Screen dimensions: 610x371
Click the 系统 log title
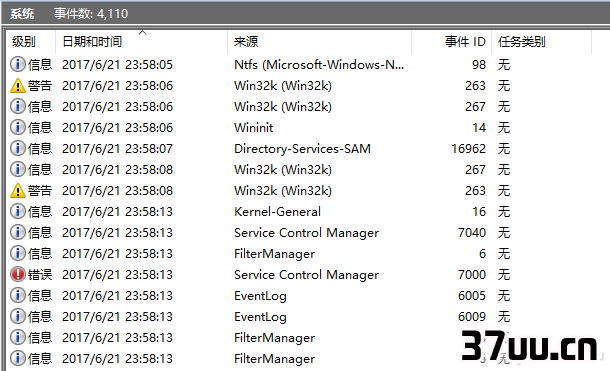(22, 14)
